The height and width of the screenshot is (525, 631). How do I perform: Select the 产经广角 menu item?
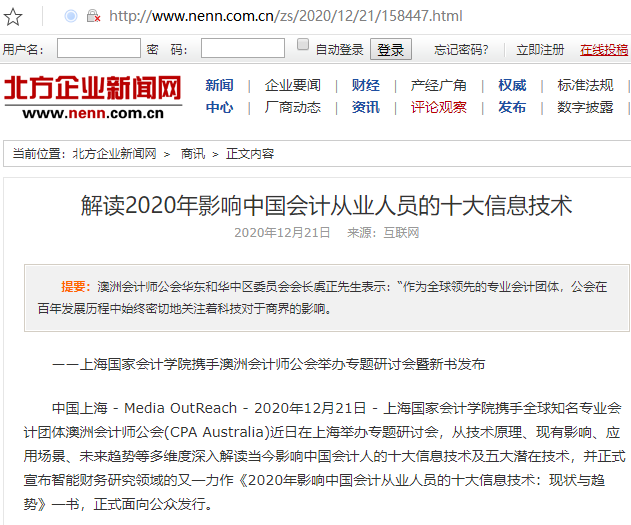[439, 86]
